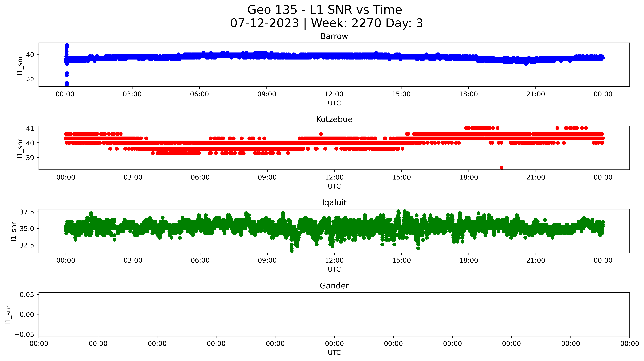Click the Kotzebue y-axis tick "39"
This screenshot has width=644, height=361.
[30, 158]
